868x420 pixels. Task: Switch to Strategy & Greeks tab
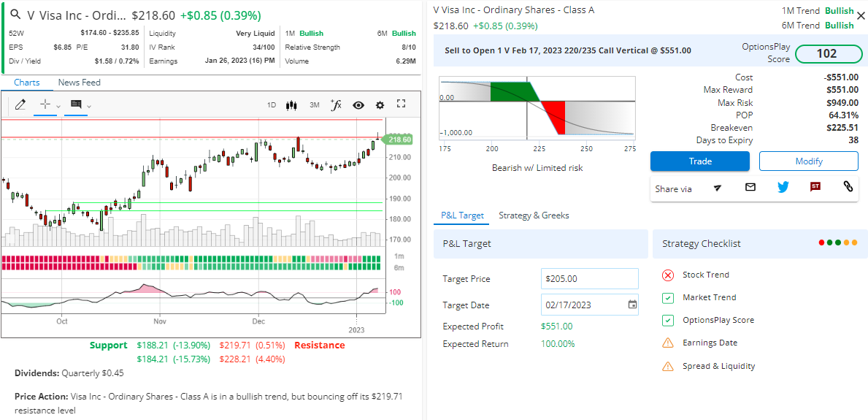click(534, 215)
